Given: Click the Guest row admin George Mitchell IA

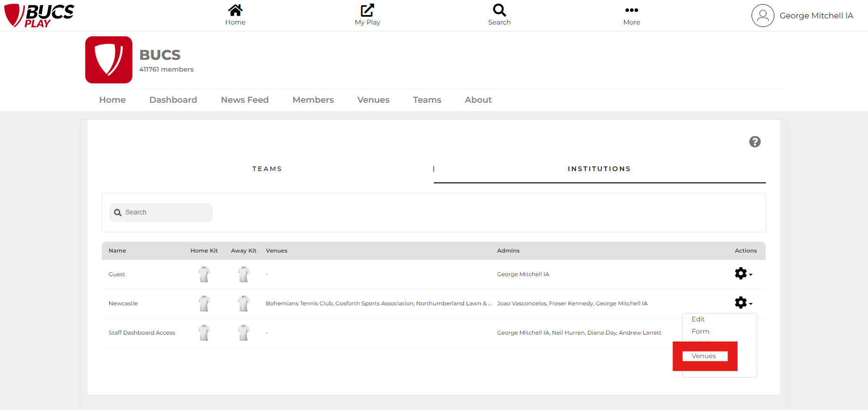Looking at the screenshot, I should click(523, 274).
